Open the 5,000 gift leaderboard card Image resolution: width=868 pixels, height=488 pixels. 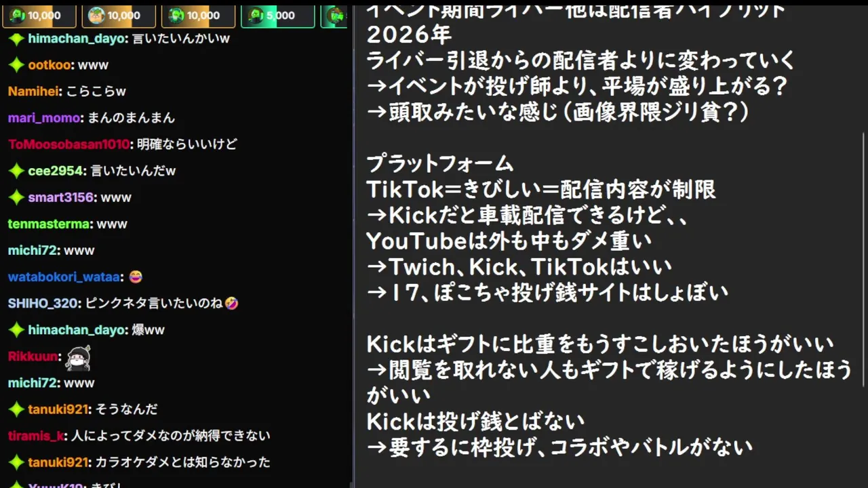click(x=277, y=16)
